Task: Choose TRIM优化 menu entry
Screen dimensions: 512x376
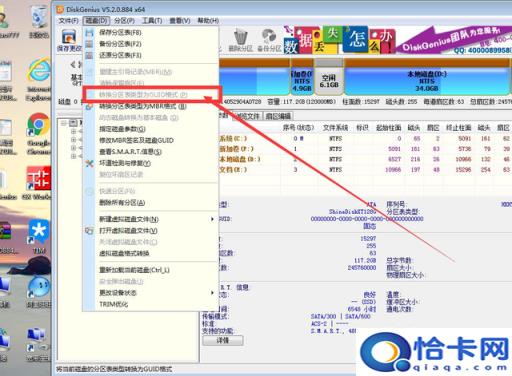Action: click(151, 304)
